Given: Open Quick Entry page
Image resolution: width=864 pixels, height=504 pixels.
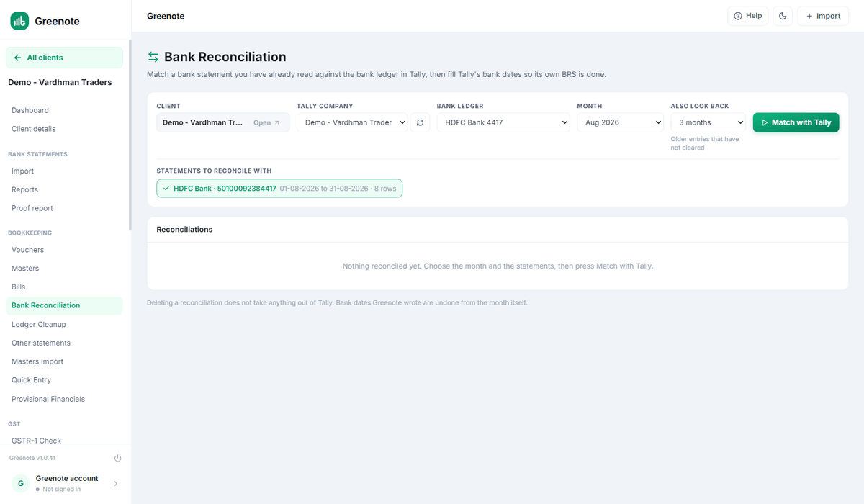Looking at the screenshot, I should 64,380.
